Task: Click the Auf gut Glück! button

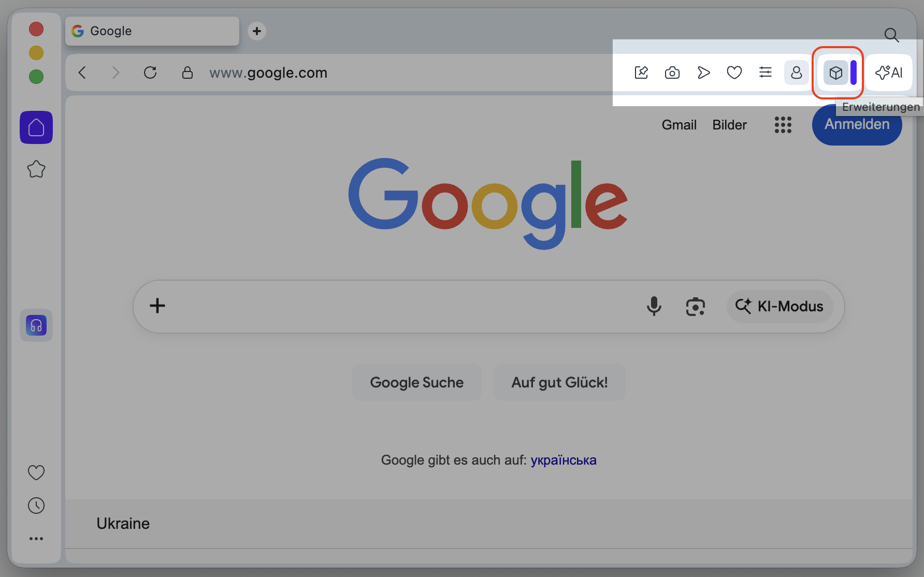Action: [559, 382]
